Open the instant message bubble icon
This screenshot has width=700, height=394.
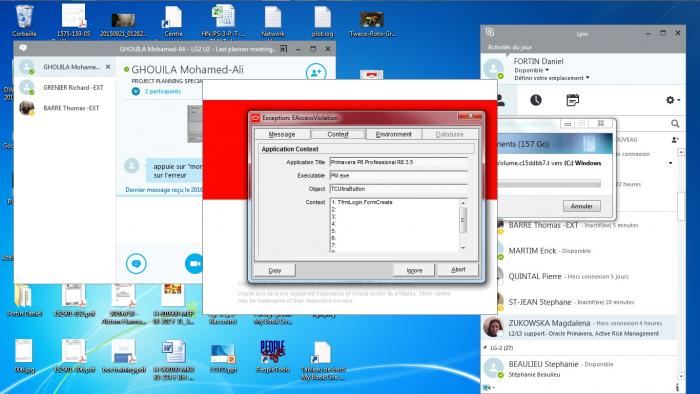point(136,263)
